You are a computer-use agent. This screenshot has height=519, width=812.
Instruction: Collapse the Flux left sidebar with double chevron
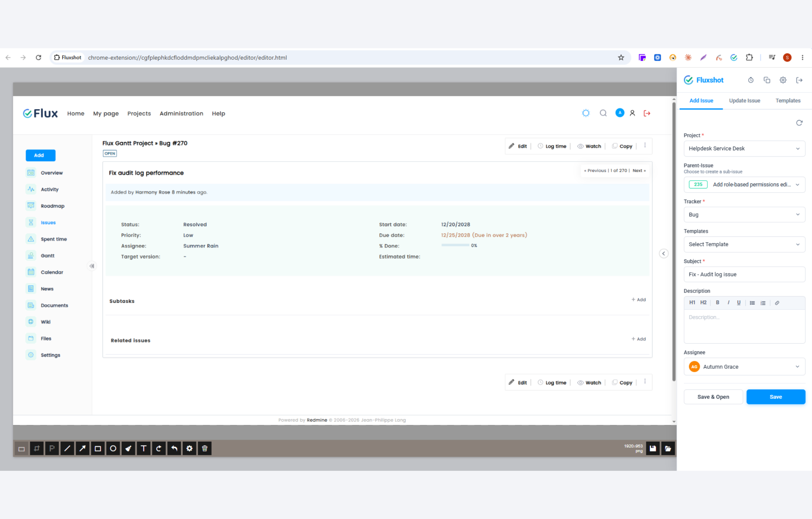click(92, 266)
